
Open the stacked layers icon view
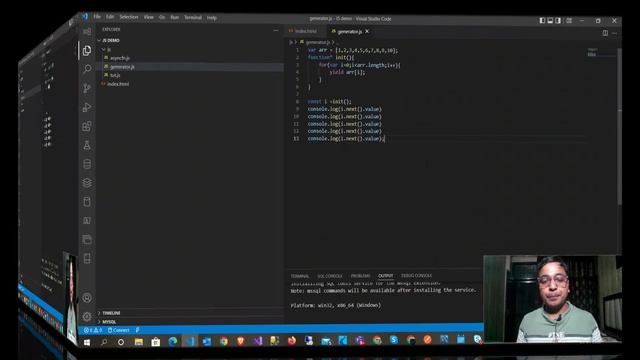87,183
